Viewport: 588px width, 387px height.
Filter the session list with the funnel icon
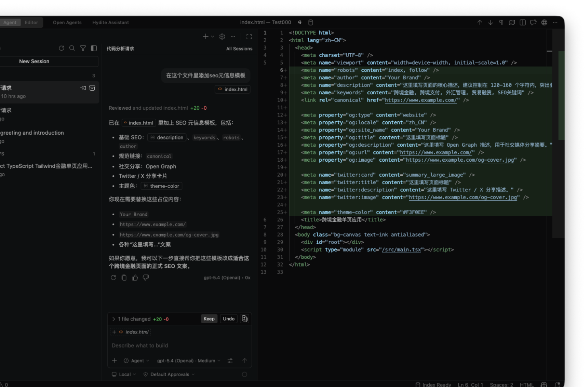83,48
